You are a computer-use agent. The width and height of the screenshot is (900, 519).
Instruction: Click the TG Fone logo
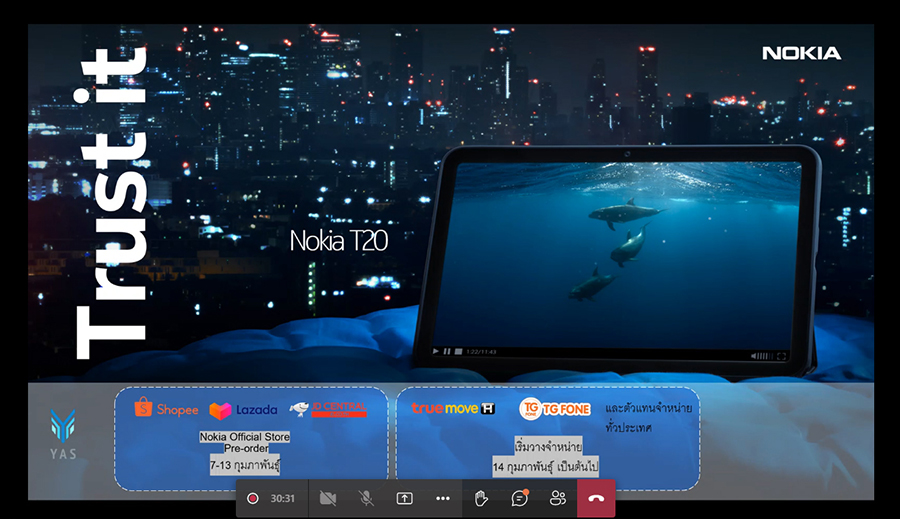554,409
